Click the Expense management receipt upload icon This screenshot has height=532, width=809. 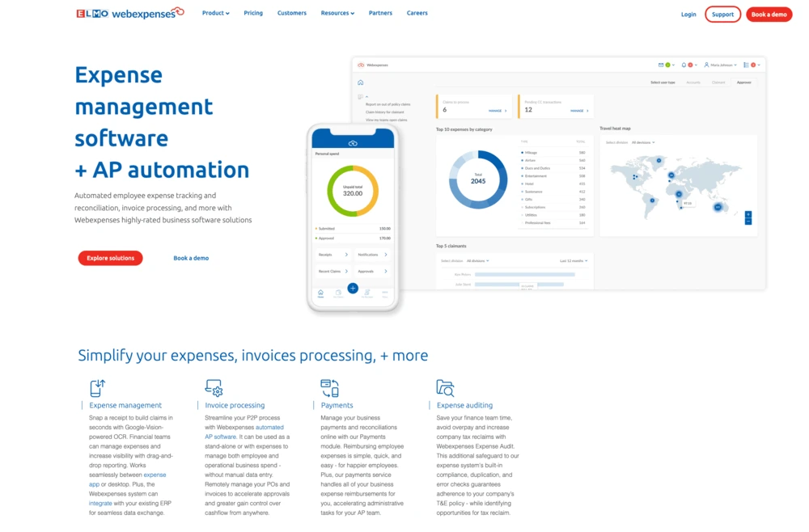pyautogui.click(x=98, y=387)
